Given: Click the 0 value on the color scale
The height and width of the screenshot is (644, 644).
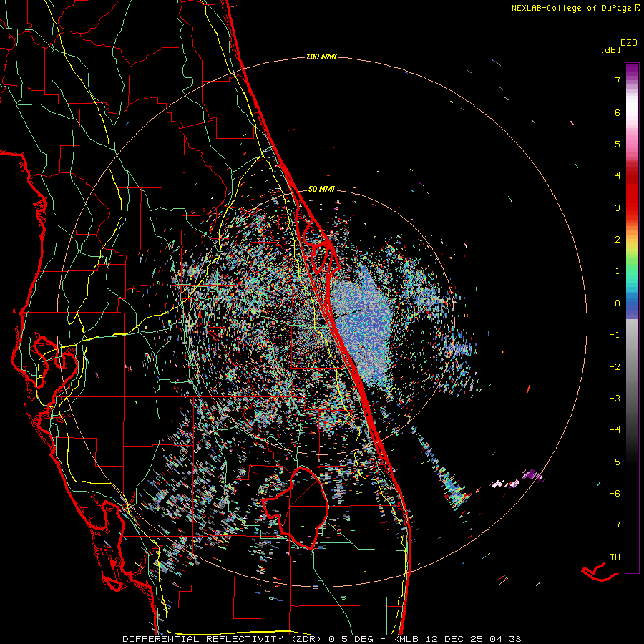Looking at the screenshot, I should tap(618, 303).
